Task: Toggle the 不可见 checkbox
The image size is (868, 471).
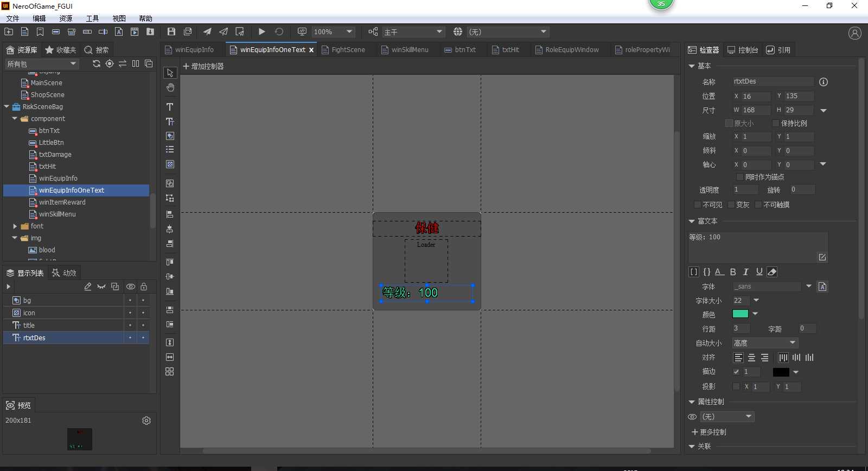Action: pyautogui.click(x=698, y=205)
